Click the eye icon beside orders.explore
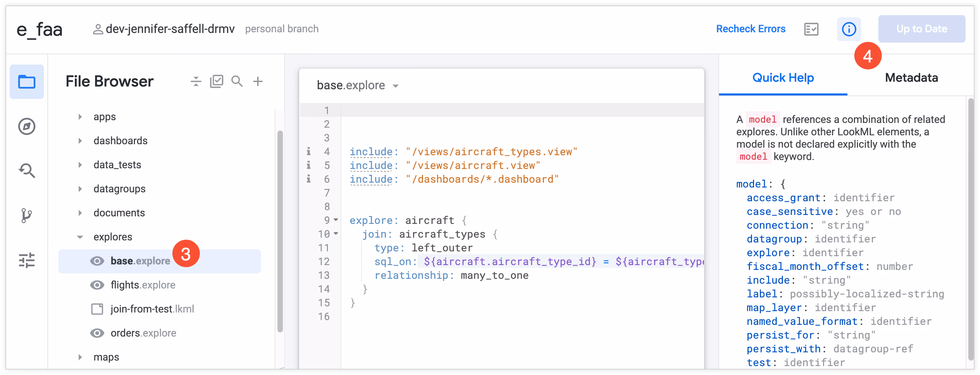 97,333
